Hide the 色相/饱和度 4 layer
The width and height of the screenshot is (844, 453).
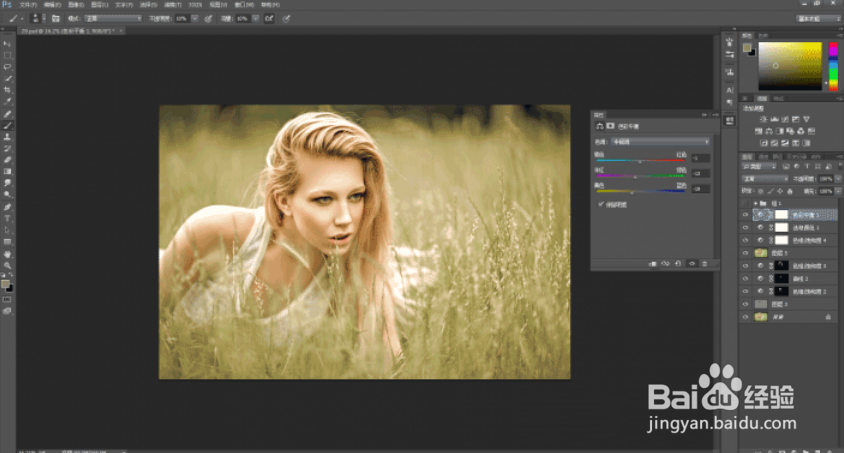(x=745, y=240)
